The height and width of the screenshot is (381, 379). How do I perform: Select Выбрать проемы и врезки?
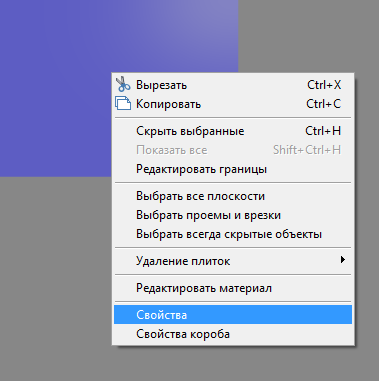[x=233, y=215]
